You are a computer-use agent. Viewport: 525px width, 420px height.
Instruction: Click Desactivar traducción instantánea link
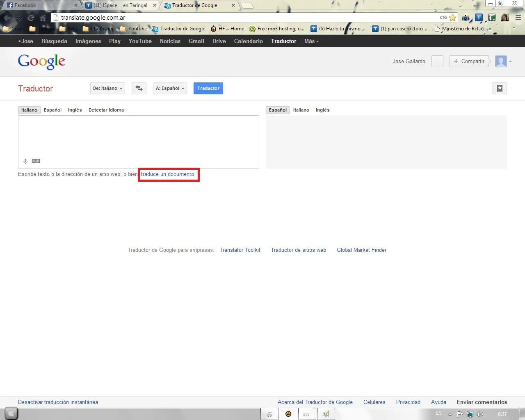pos(58,402)
